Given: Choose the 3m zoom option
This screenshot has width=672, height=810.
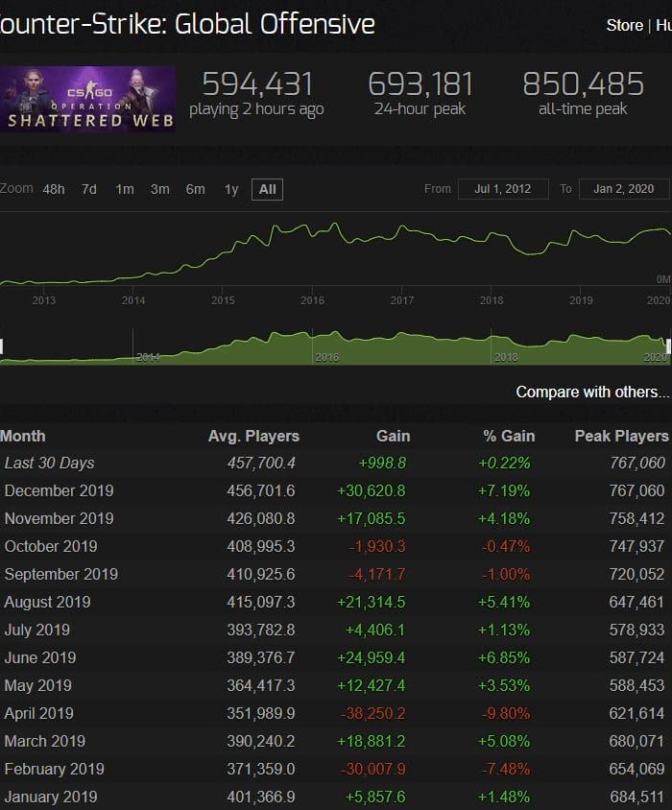Looking at the screenshot, I should point(160,189).
